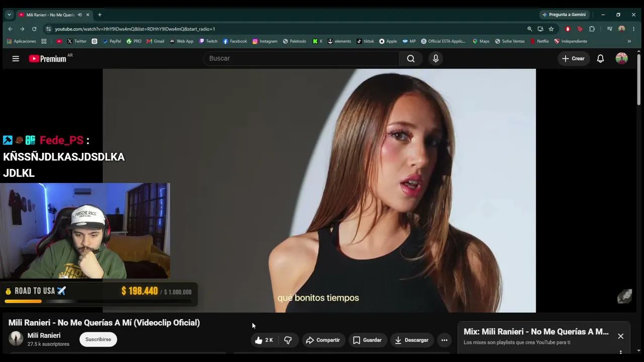Open the Twitch bookmark
Viewport: 644px width, 362px height.
[x=208, y=41]
